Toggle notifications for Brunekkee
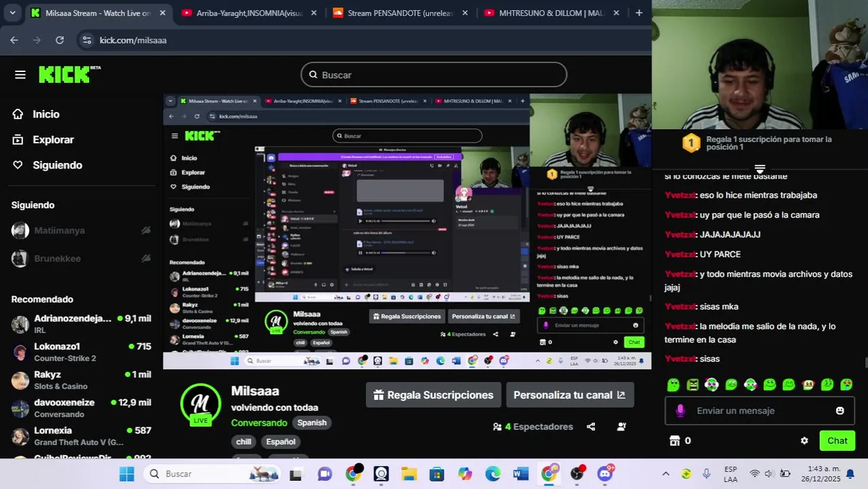Screen dimensions: 868x489 point(145,258)
